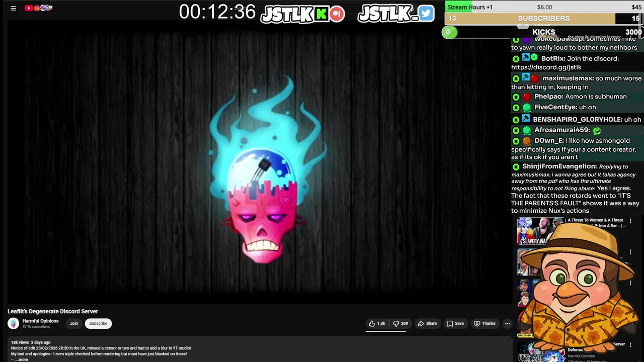Click username D0wn_E in chat

pyautogui.click(x=549, y=141)
